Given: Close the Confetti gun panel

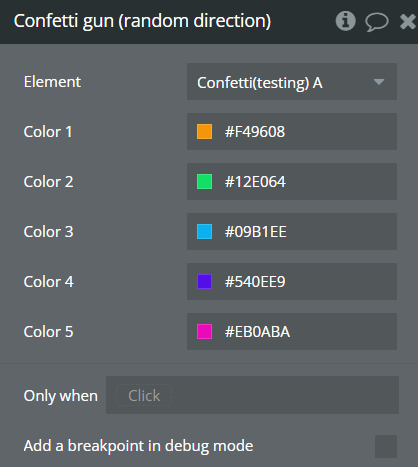Looking at the screenshot, I should coord(408,22).
